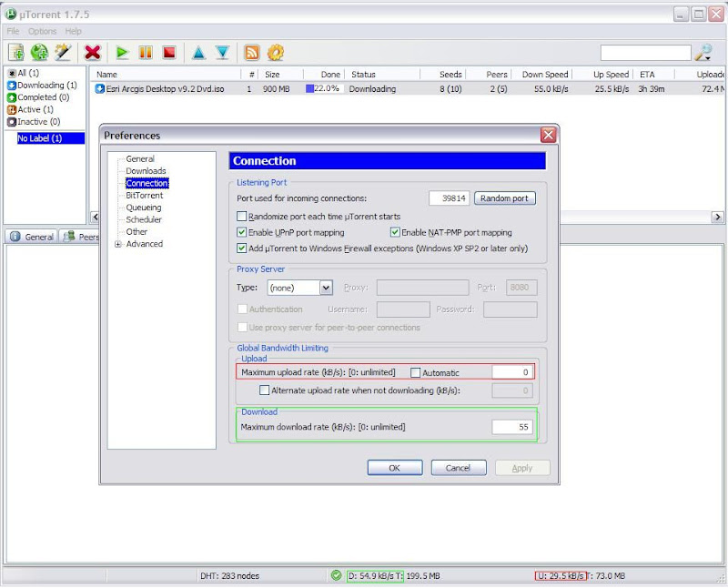Open the RSS Downloader toolbar icon

[252, 53]
